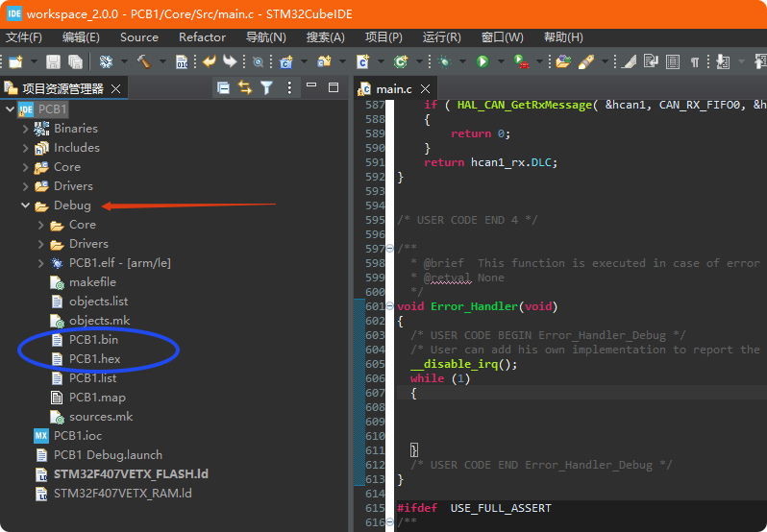Image resolution: width=767 pixels, height=532 pixels.
Task: Open the project explorer filter icon
Action: pyautogui.click(x=267, y=87)
